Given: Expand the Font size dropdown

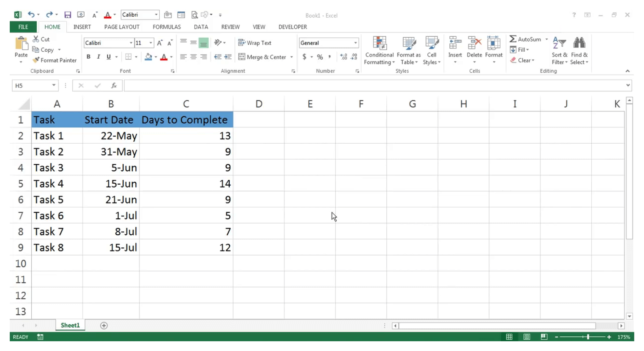Looking at the screenshot, I should [151, 43].
